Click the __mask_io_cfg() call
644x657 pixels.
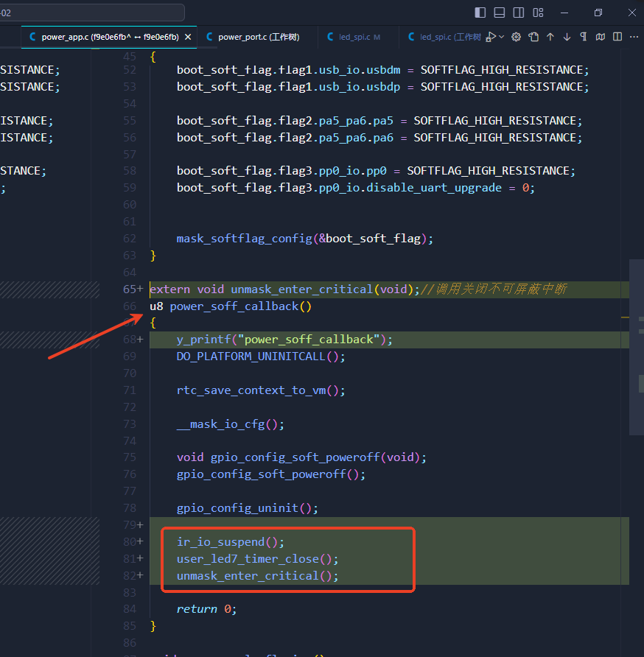click(x=231, y=424)
